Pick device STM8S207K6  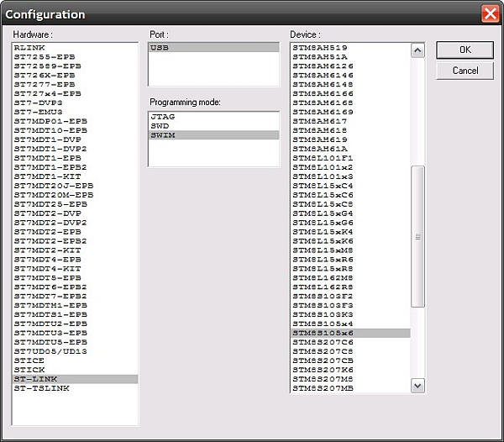(350, 370)
